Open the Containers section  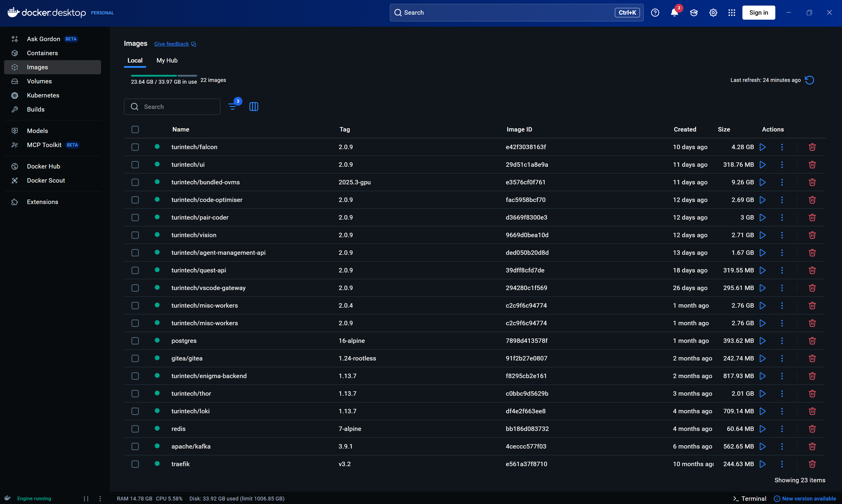[x=42, y=53]
